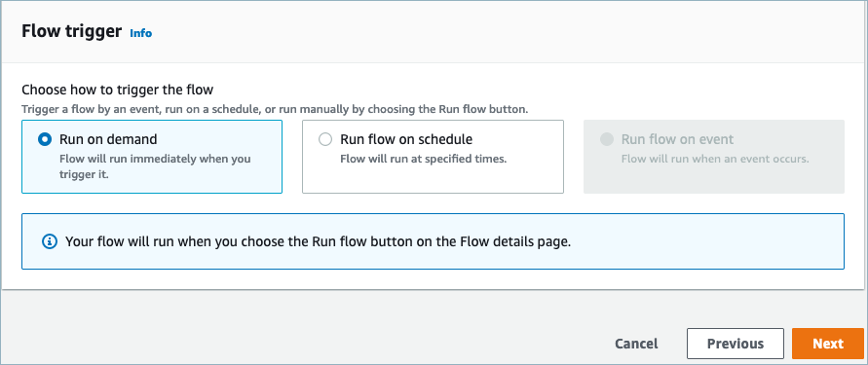Go back with the Previous button
Image resolution: width=868 pixels, height=365 pixels.
736,344
